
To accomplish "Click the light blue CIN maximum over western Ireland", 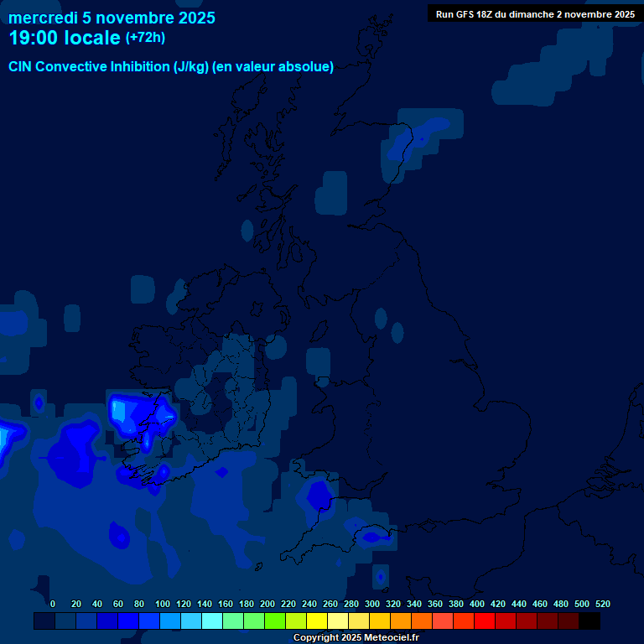I will (x=121, y=409).
